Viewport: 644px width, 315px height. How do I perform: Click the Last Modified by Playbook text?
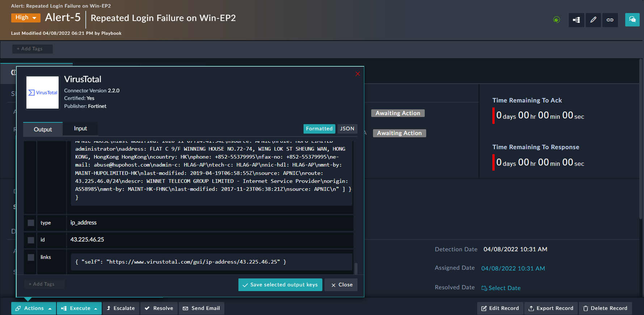click(66, 33)
